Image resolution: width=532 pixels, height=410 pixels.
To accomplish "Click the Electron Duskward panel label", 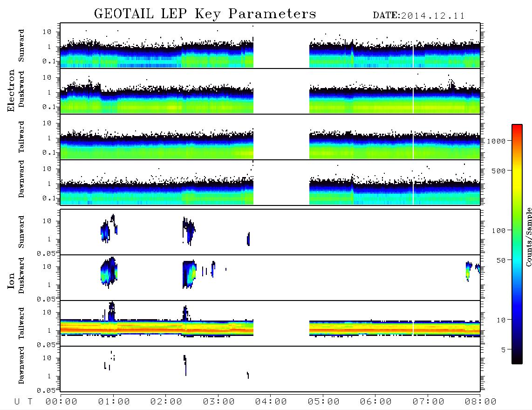I will pyautogui.click(x=21, y=89).
